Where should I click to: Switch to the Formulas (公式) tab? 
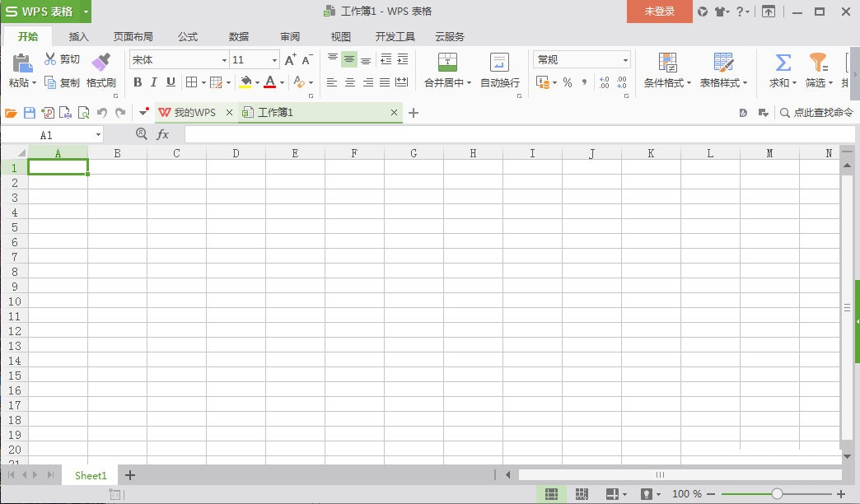(188, 36)
